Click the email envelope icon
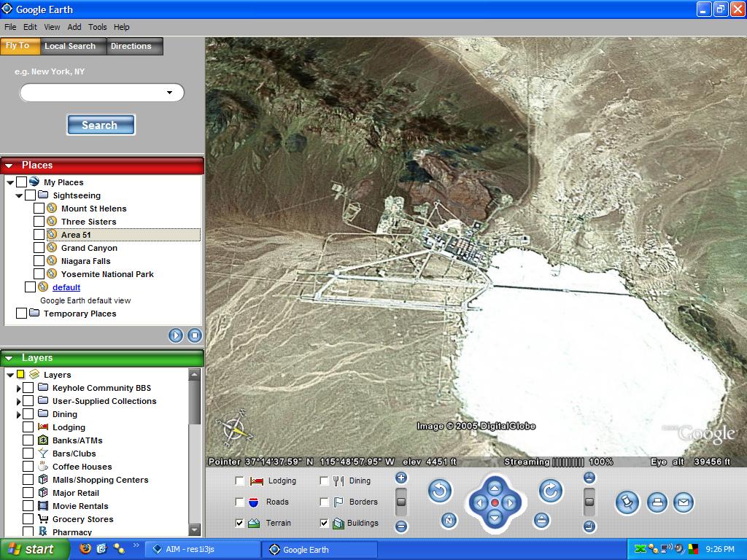The height and width of the screenshot is (560, 747). 683,502
